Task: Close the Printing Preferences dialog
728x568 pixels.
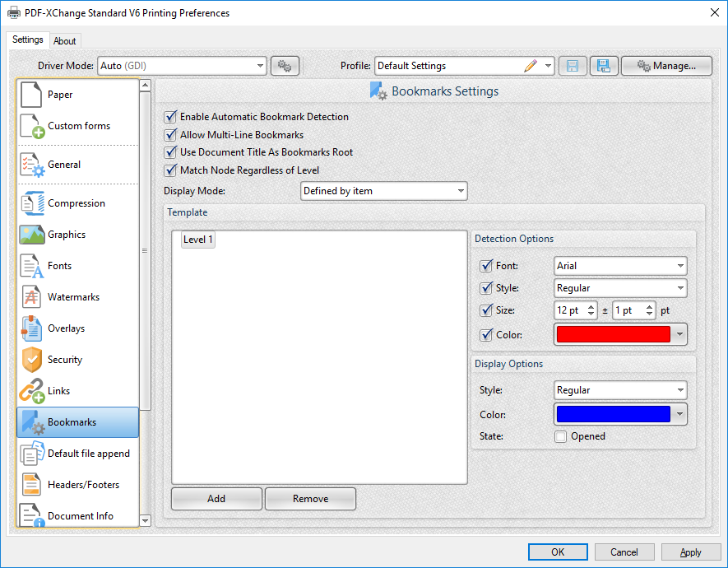Action: (715, 12)
